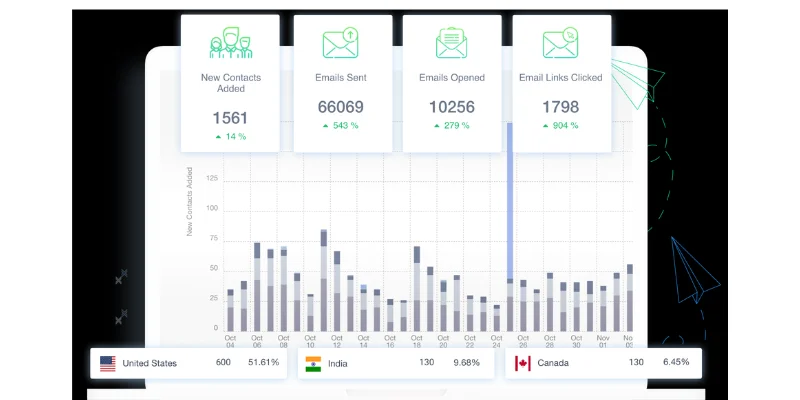
Task: Click the 14 % increase indicator
Action: 231,137
